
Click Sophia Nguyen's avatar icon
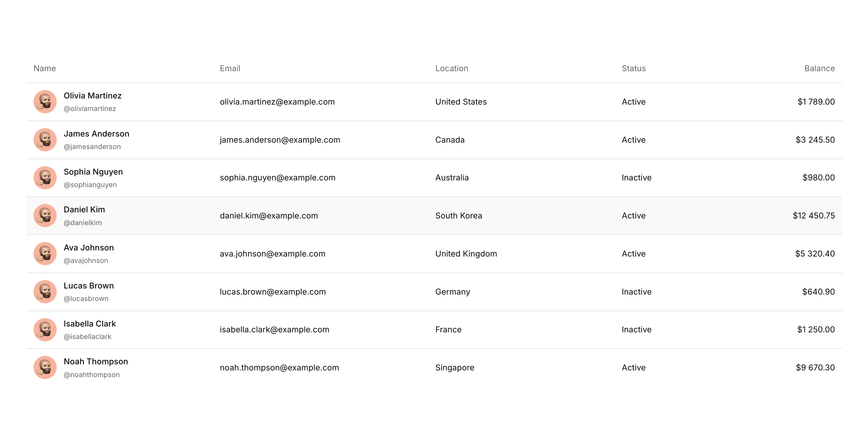pos(45,178)
